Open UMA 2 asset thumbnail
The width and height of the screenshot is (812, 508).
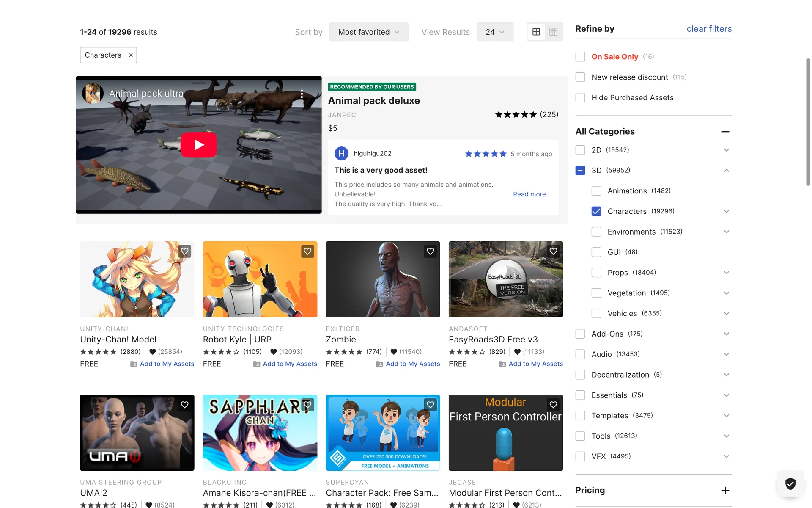pyautogui.click(x=137, y=433)
